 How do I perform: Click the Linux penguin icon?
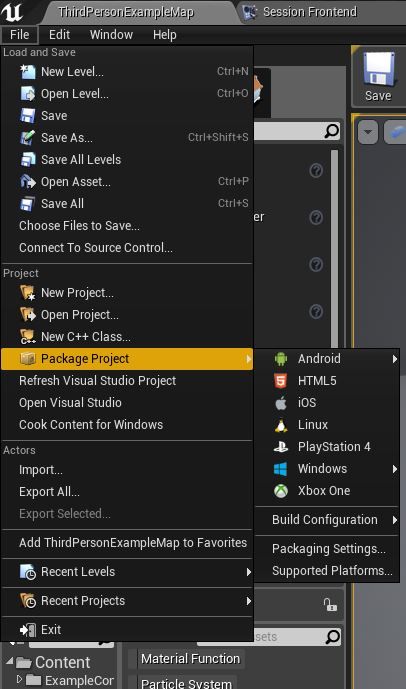(x=281, y=424)
